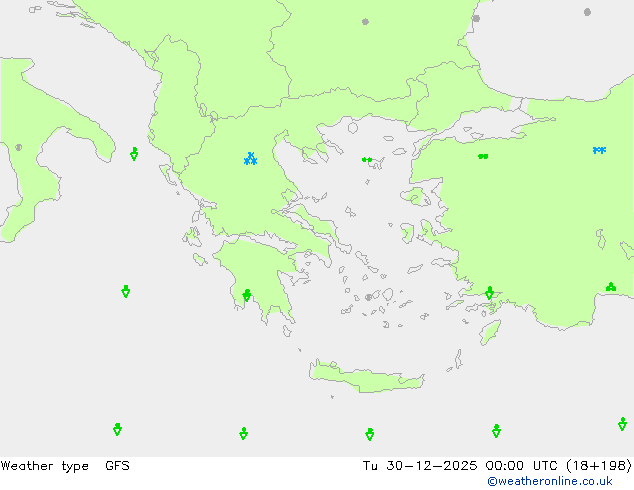Click the "Weather type" label

pyautogui.click(x=45, y=466)
